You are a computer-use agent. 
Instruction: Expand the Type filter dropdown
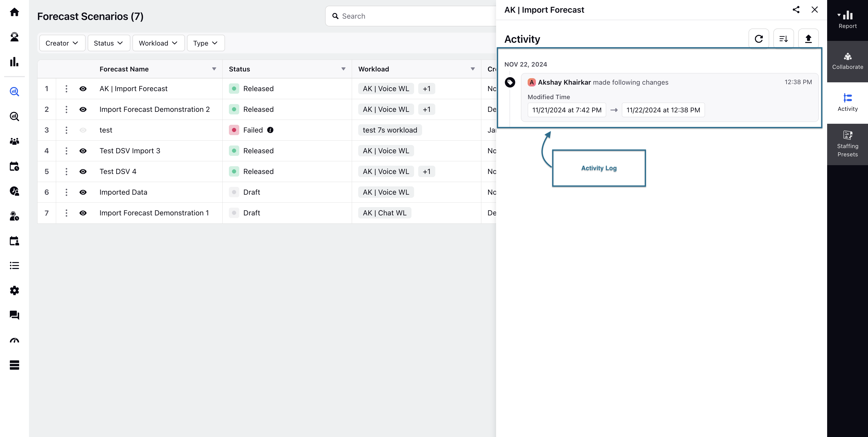206,43
